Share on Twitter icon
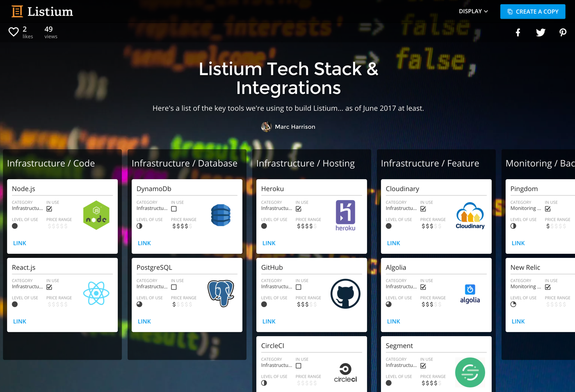The image size is (575, 392). click(541, 32)
